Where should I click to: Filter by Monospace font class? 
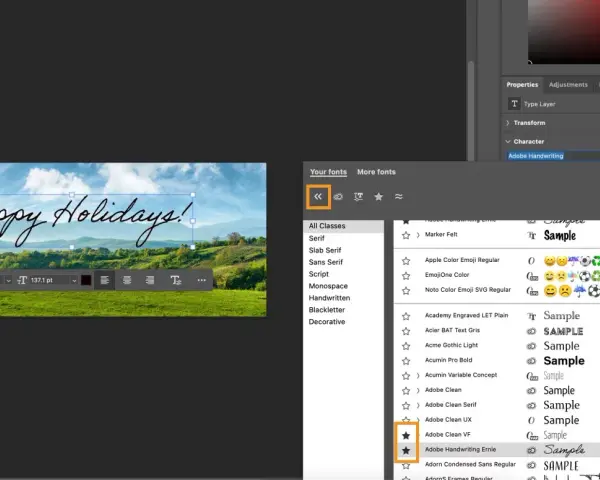(x=328, y=286)
